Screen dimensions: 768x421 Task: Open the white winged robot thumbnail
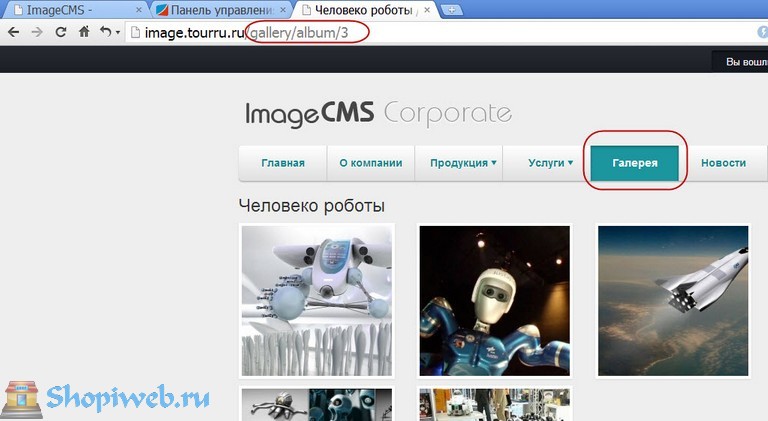pos(317,301)
